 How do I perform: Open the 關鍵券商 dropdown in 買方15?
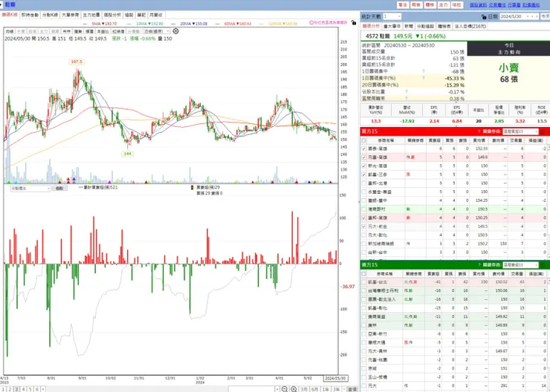520,131
